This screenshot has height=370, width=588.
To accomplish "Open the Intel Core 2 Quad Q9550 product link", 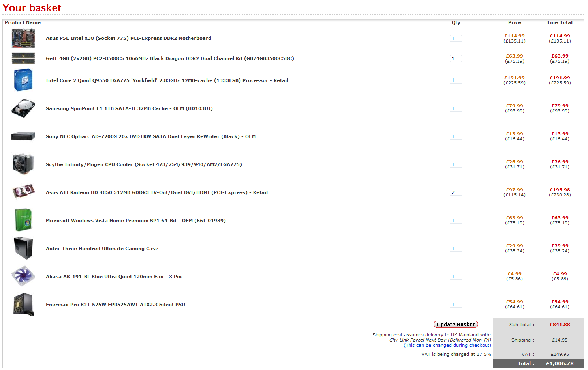I will pyautogui.click(x=167, y=80).
